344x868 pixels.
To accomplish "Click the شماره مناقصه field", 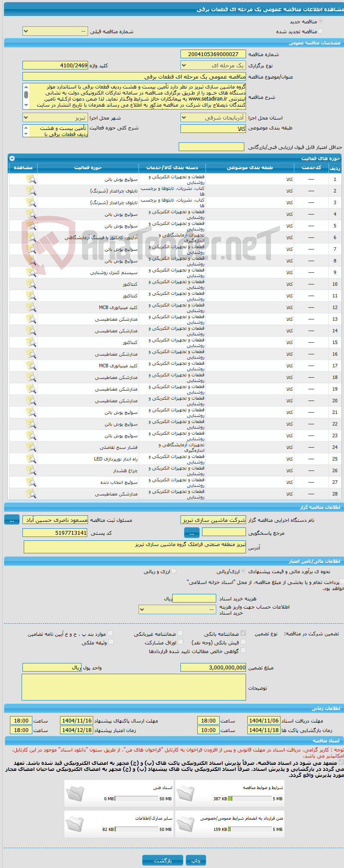I will 213,54.
